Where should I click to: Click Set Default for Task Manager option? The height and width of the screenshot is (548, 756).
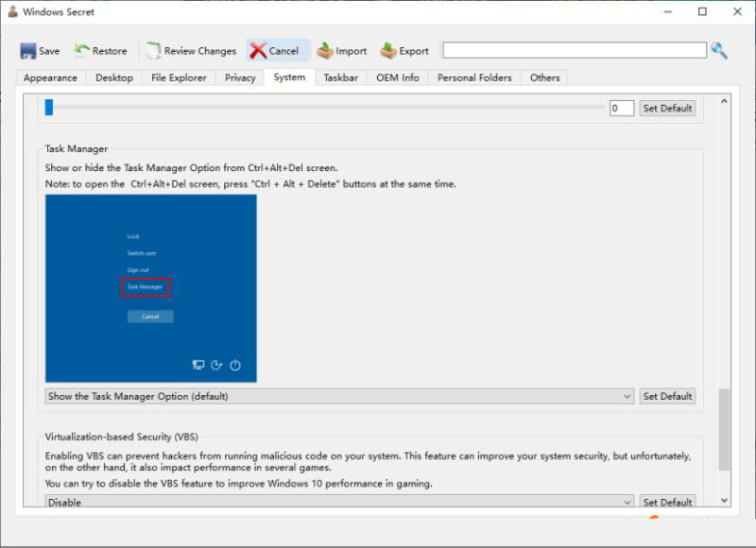[667, 396]
